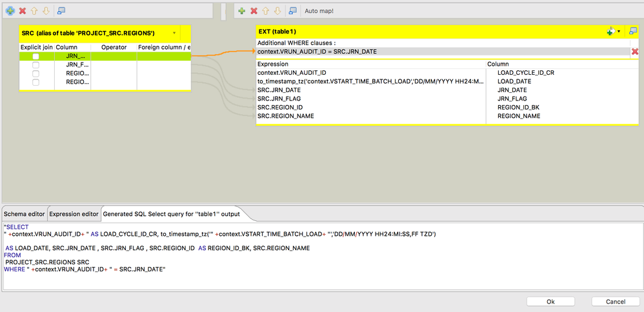Image resolution: width=644 pixels, height=312 pixels.
Task: Select REGION_NAME output column
Action: (562, 116)
